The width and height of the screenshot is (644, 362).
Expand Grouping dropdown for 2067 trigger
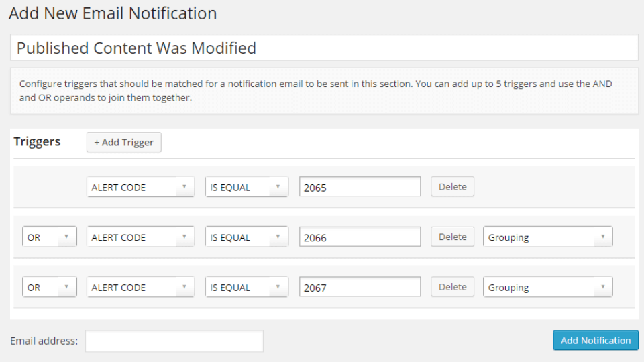click(547, 287)
